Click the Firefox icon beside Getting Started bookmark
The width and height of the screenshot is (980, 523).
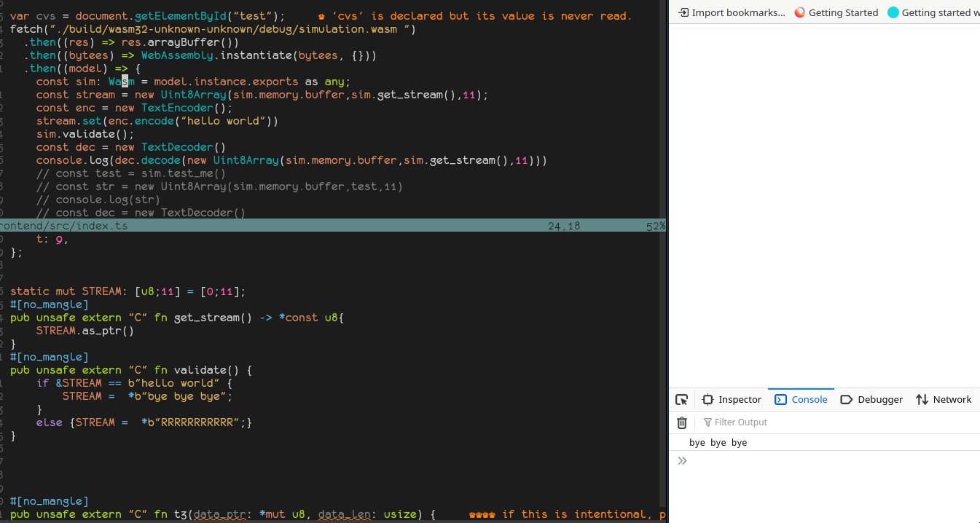pyautogui.click(x=800, y=12)
